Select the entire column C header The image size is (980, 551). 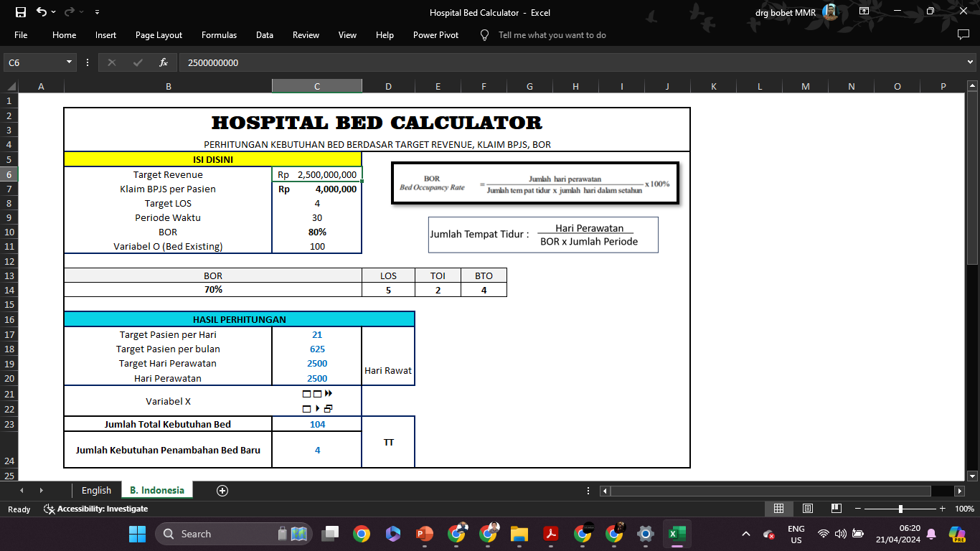(x=317, y=86)
